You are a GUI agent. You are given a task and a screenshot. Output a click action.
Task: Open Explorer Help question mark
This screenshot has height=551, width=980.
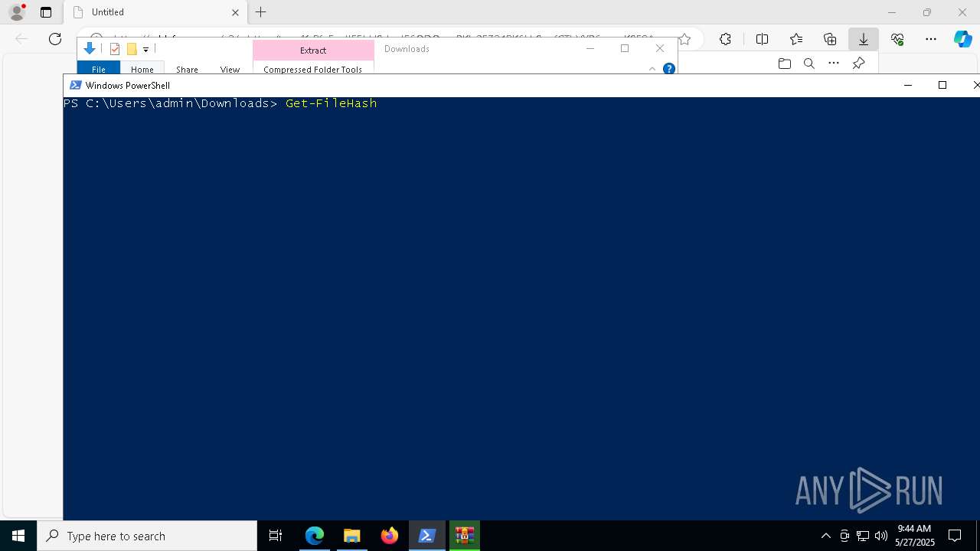[668, 69]
